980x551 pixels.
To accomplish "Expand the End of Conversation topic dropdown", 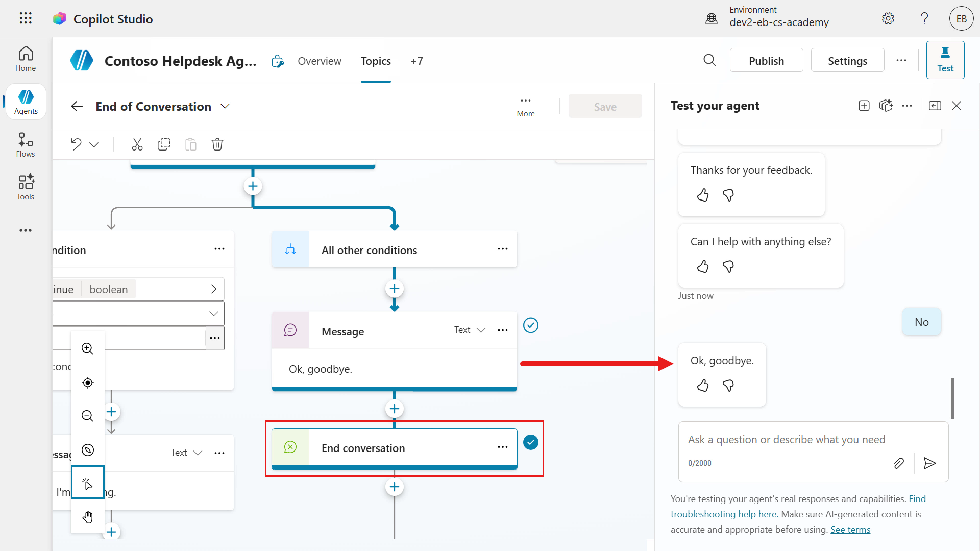I will pyautogui.click(x=225, y=106).
